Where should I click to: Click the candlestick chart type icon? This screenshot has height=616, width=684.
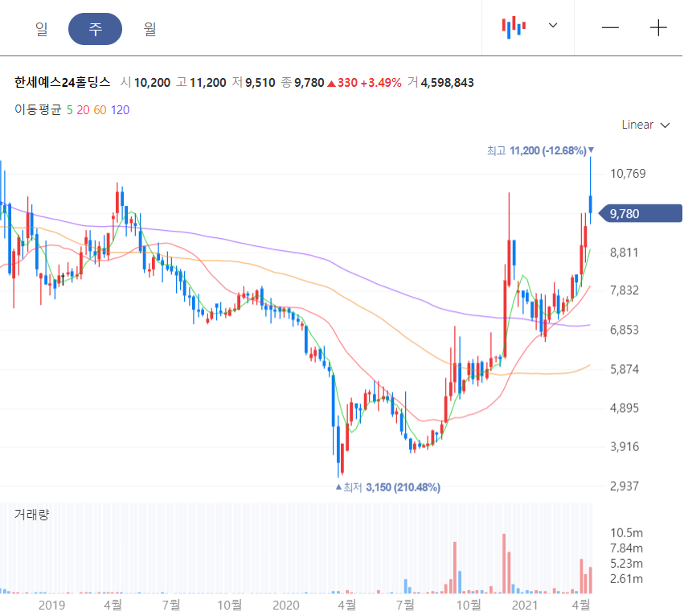tap(514, 27)
